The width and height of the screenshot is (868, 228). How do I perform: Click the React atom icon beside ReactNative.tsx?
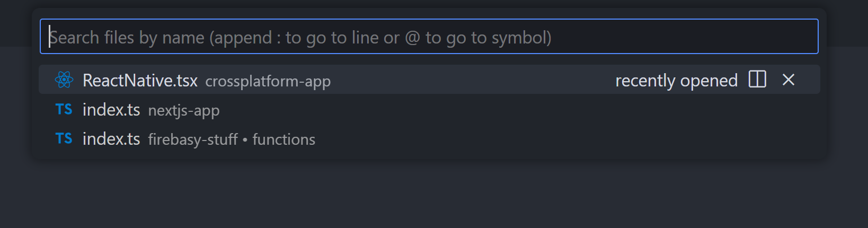tap(64, 80)
